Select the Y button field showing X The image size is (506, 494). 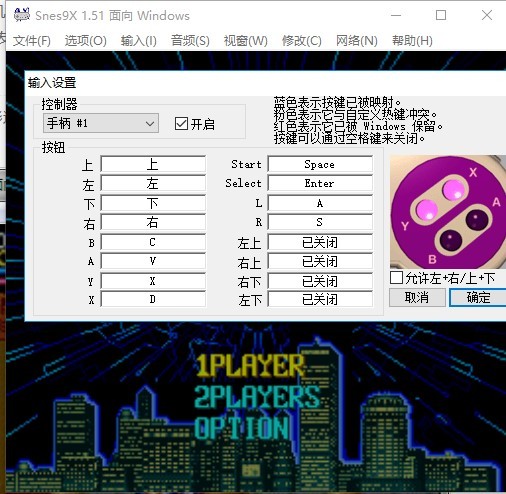pyautogui.click(x=153, y=281)
